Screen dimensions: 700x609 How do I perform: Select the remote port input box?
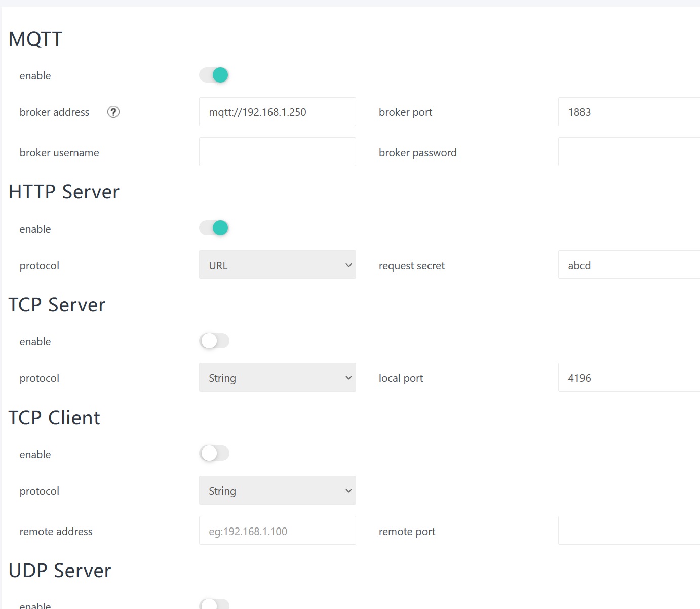tap(629, 531)
